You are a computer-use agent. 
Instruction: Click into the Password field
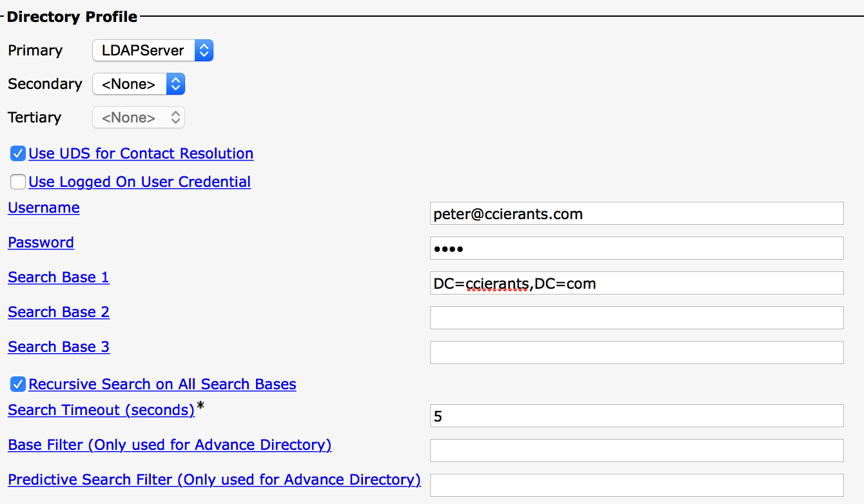pos(636,248)
